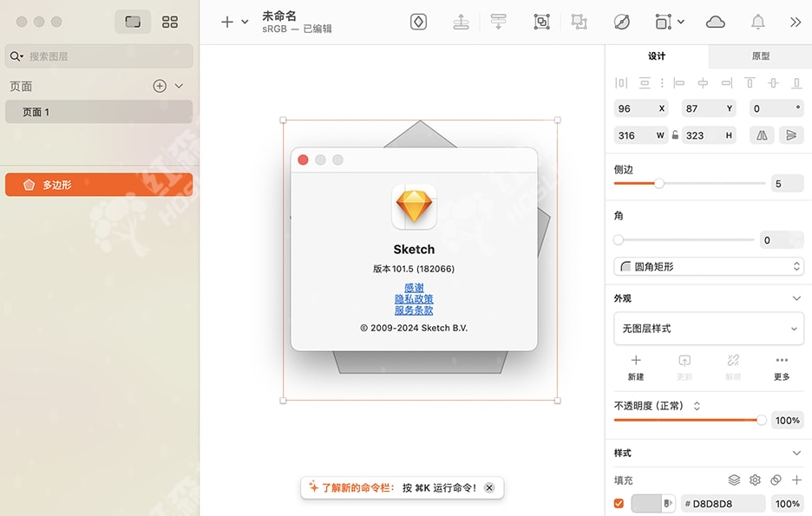Open the 隐私政策 link in About dialog
Viewport: 812px width, 516px height.
pos(414,298)
